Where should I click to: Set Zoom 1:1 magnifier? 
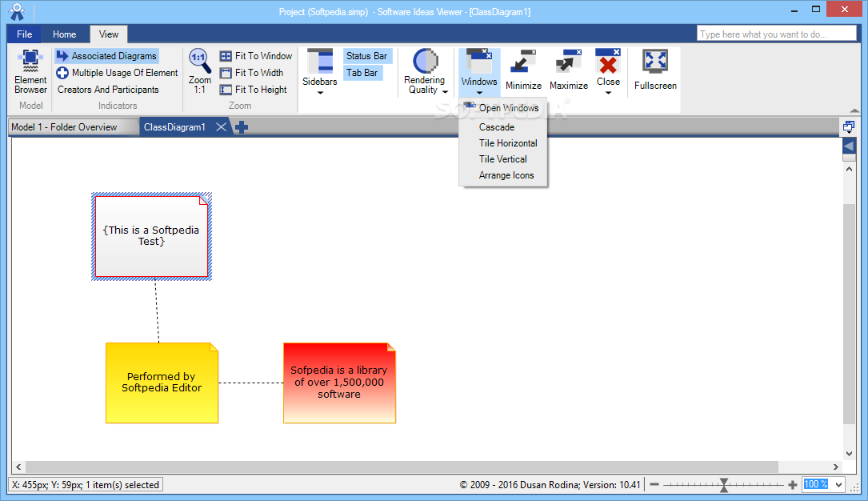[x=200, y=71]
